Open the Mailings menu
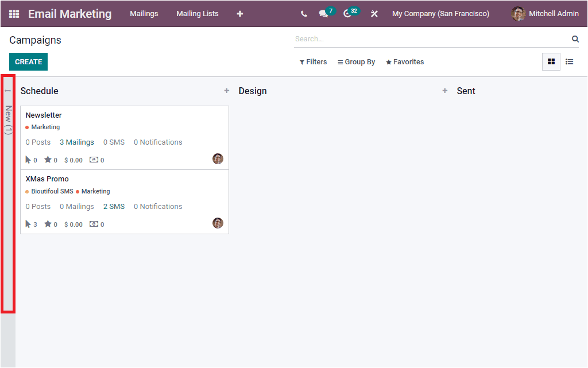588x368 pixels. 144,13
